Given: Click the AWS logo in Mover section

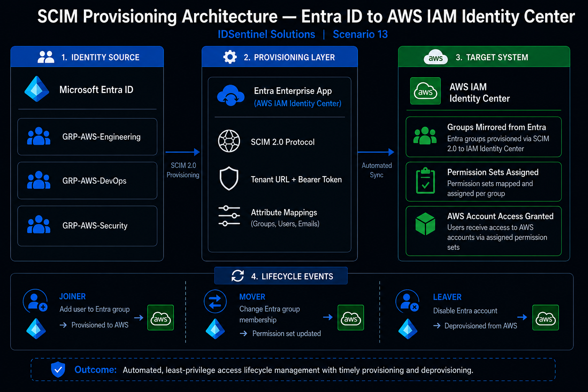Looking at the screenshot, I should tap(351, 318).
